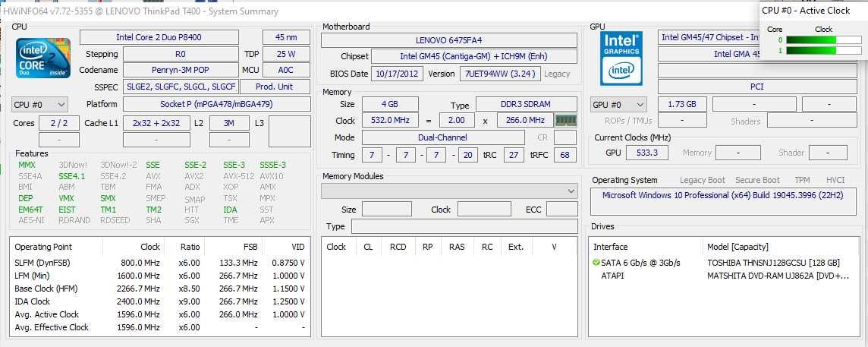Select the TOSHIBA THNSNJ128GCSU drive row

tap(724, 263)
